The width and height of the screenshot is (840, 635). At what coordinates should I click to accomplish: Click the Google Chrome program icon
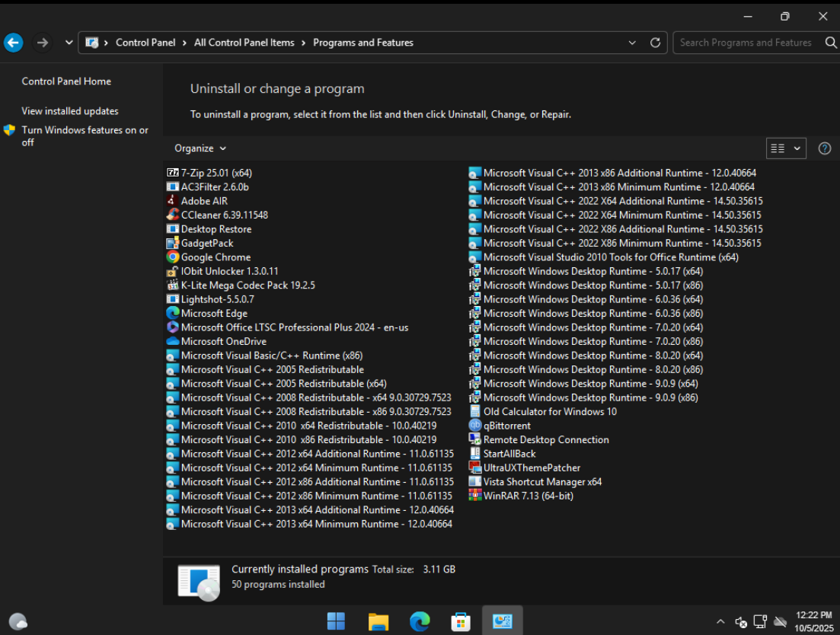pyautogui.click(x=173, y=257)
